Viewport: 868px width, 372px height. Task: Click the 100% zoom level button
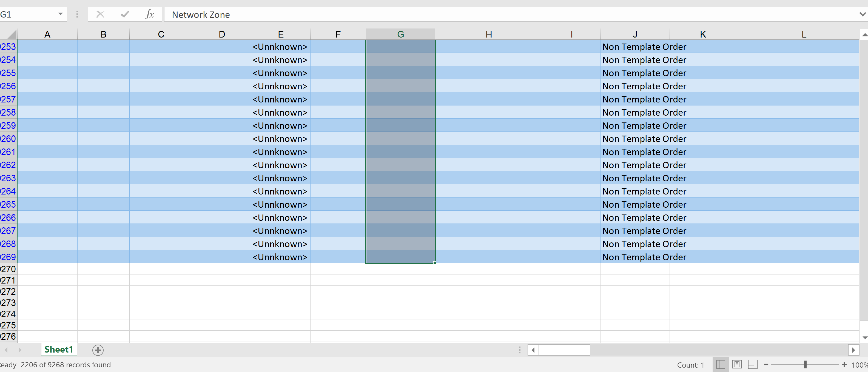[x=859, y=365]
